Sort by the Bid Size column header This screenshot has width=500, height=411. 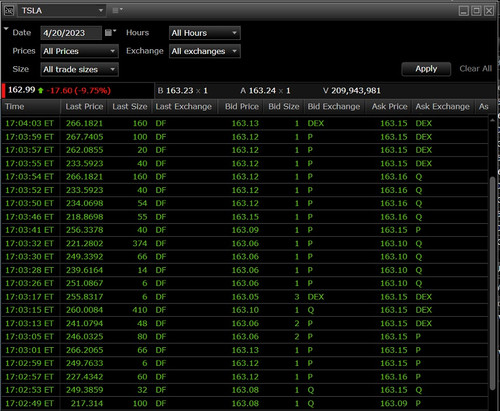click(284, 107)
